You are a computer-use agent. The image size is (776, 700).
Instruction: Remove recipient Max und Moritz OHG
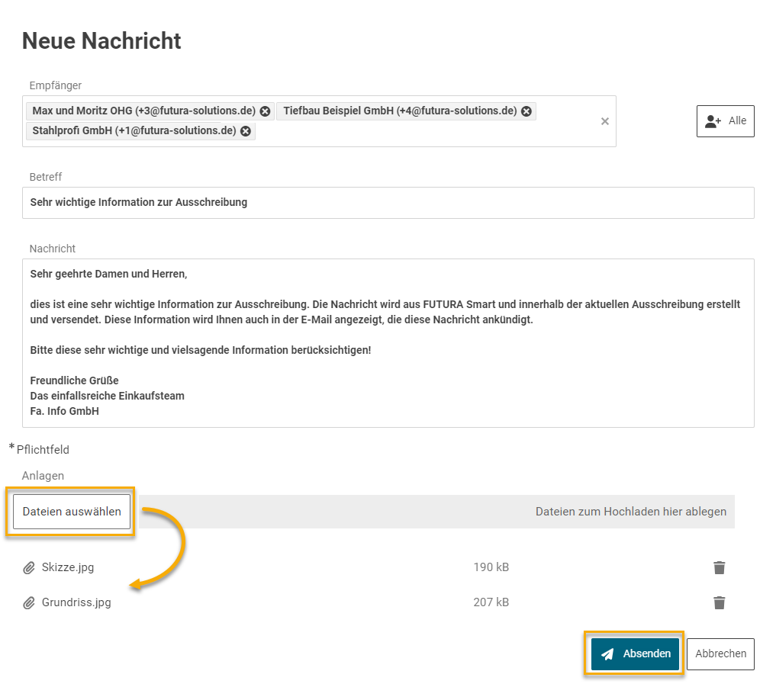click(265, 111)
